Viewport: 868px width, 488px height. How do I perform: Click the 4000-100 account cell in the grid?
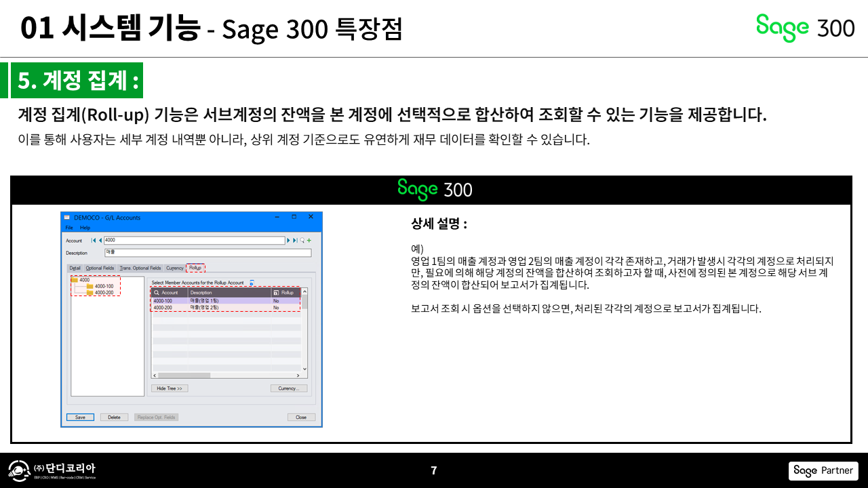(x=170, y=300)
